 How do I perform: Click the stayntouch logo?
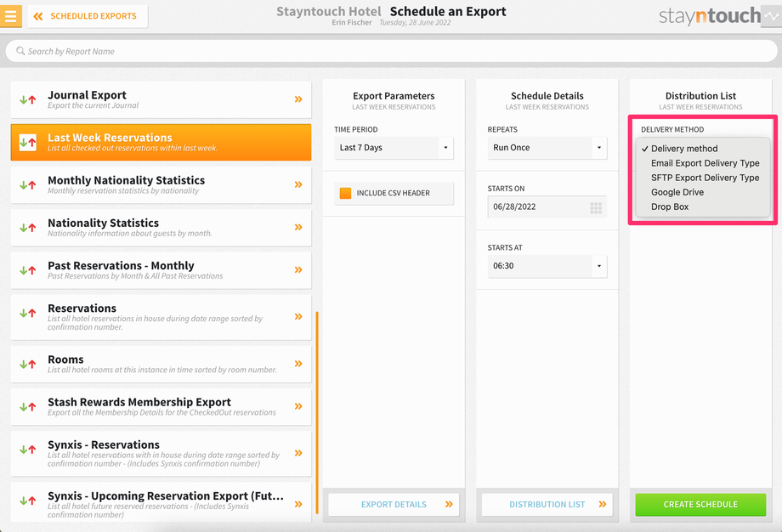click(709, 16)
